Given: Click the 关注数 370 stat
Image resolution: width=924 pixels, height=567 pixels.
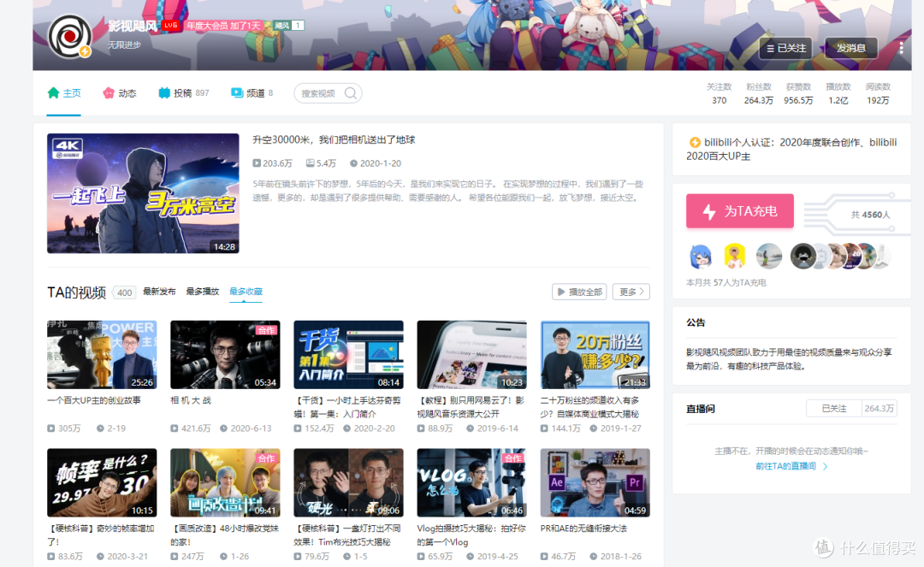Looking at the screenshot, I should coord(719,93).
